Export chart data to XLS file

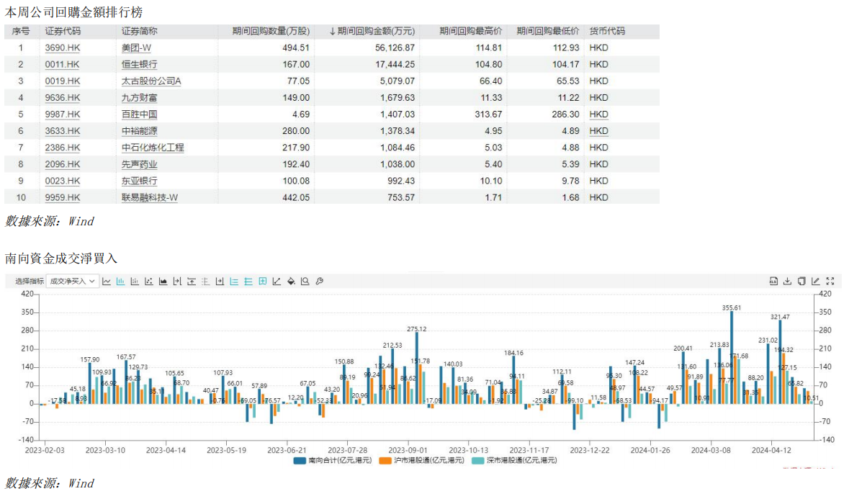tap(773, 281)
